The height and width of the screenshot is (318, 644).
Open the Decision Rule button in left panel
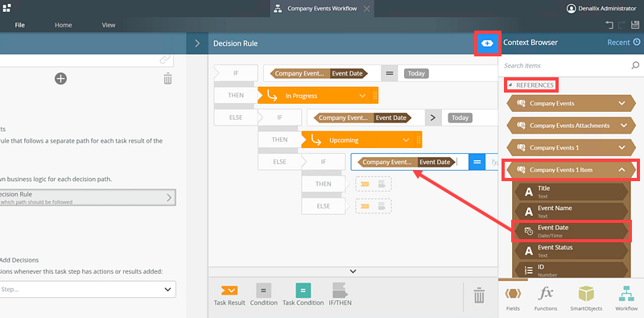88,197
